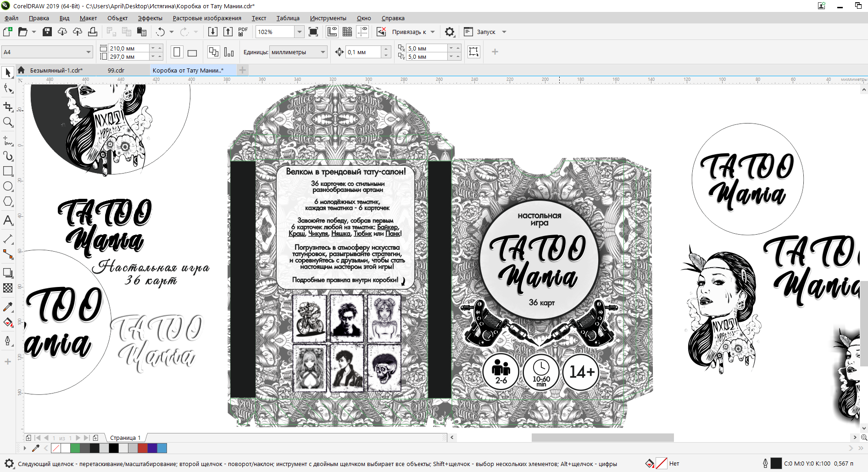Click the Print icon
The height and width of the screenshot is (472, 868).
pyautogui.click(x=93, y=32)
